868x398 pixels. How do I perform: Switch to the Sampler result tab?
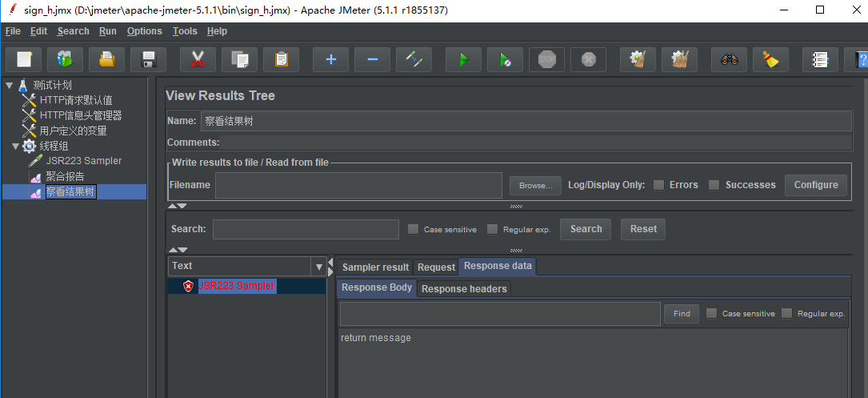[375, 267]
